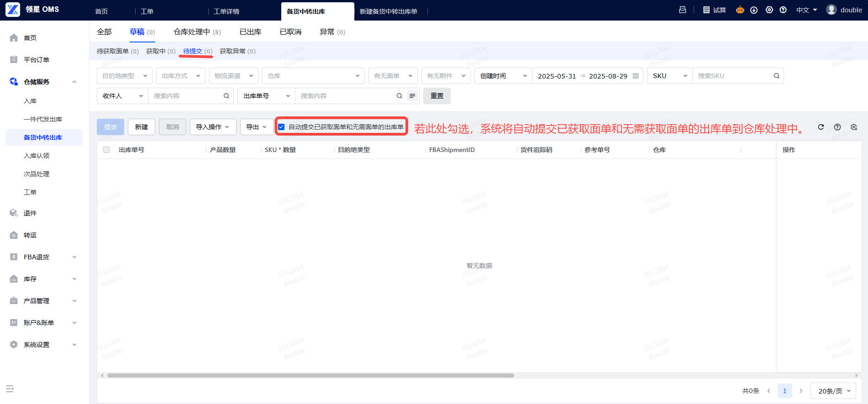868x404 pixels.
Task: Switch to 已取消 tab
Action: coord(290,32)
